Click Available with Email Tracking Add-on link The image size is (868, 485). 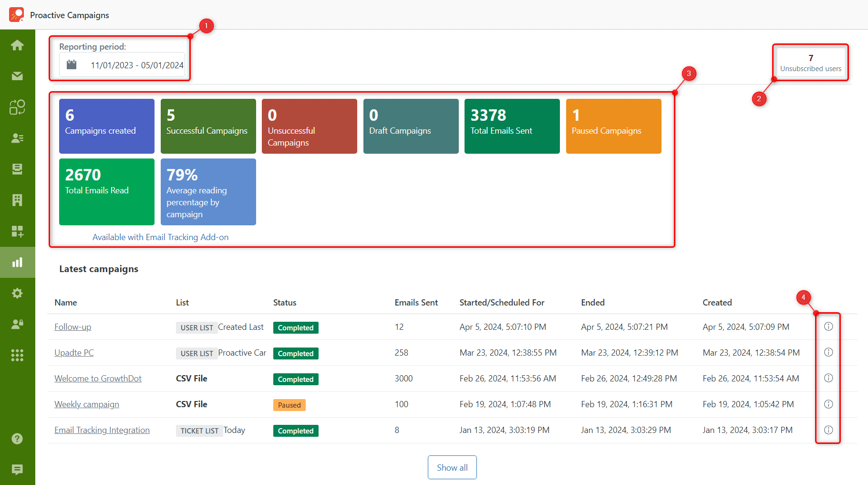pyautogui.click(x=160, y=237)
